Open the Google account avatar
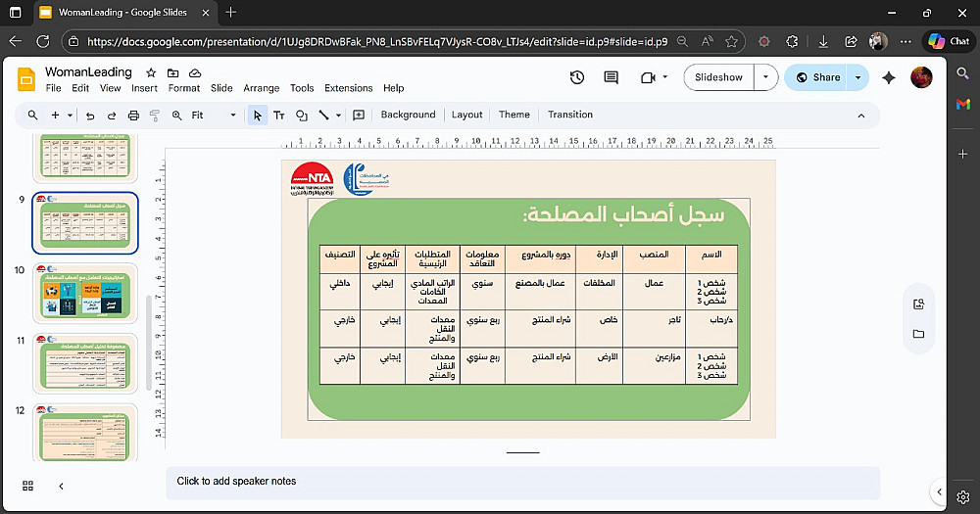The width and height of the screenshot is (980, 514). [921, 77]
